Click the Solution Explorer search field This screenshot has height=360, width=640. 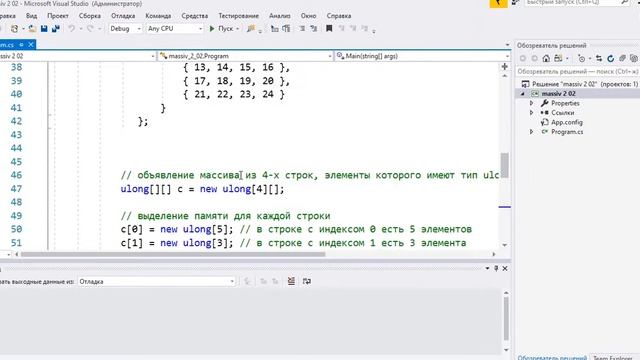[577, 71]
